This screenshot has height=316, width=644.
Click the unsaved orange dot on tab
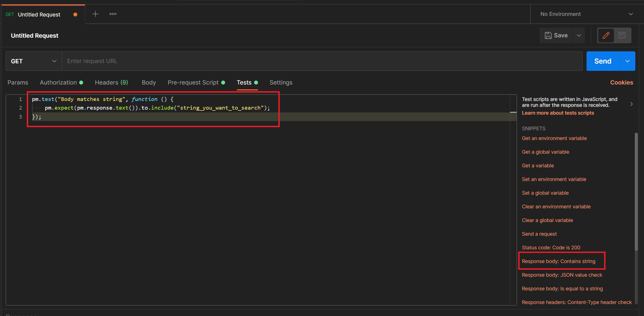pos(75,15)
